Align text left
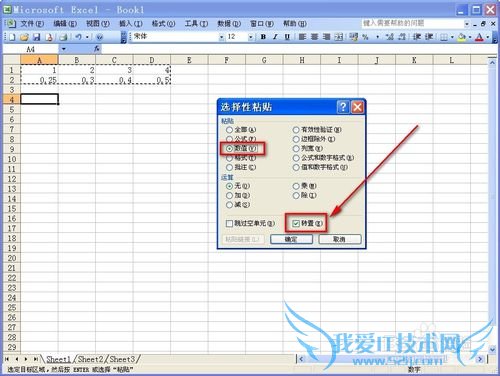This screenshot has height=376, width=500. [x=302, y=37]
